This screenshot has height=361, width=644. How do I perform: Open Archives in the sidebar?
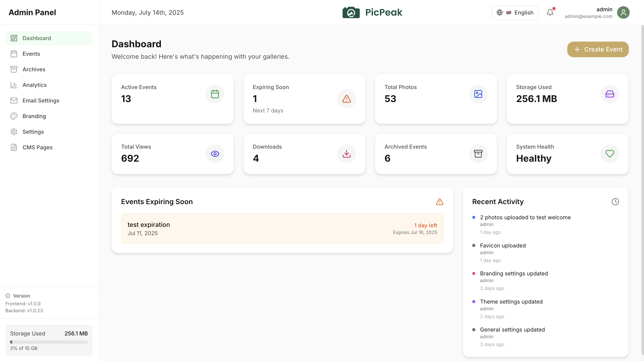point(49,70)
